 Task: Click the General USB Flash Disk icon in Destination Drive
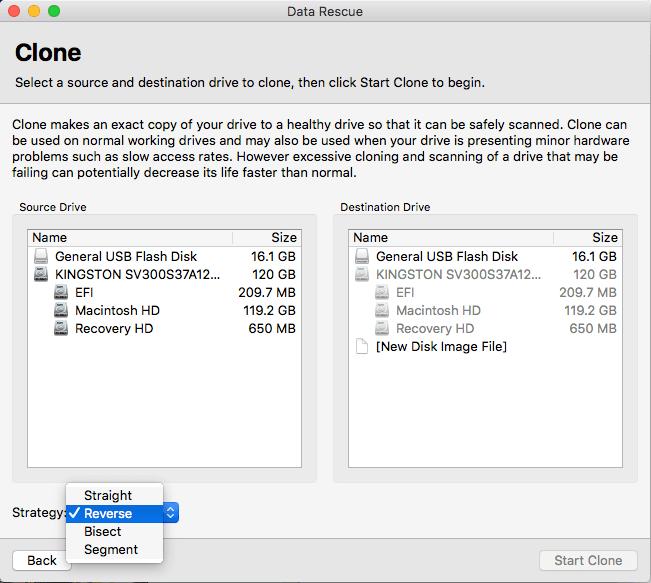click(362, 256)
